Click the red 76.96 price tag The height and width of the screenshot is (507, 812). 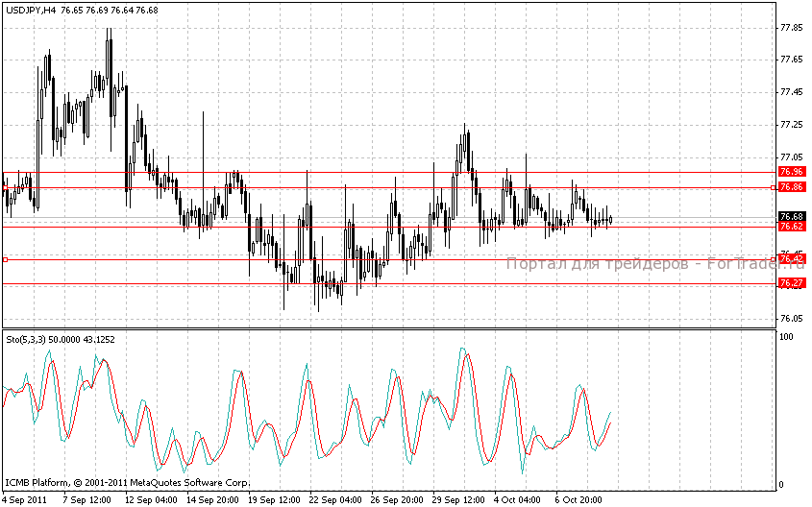792,172
